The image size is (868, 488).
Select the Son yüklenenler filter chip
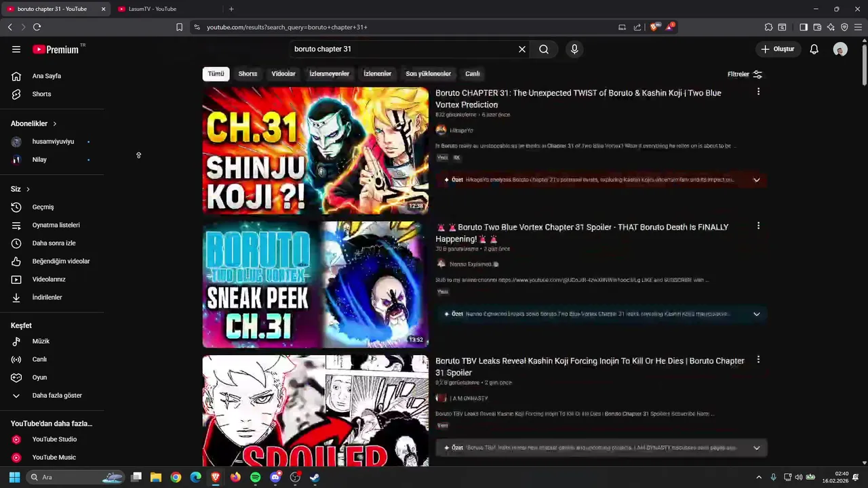pos(428,74)
